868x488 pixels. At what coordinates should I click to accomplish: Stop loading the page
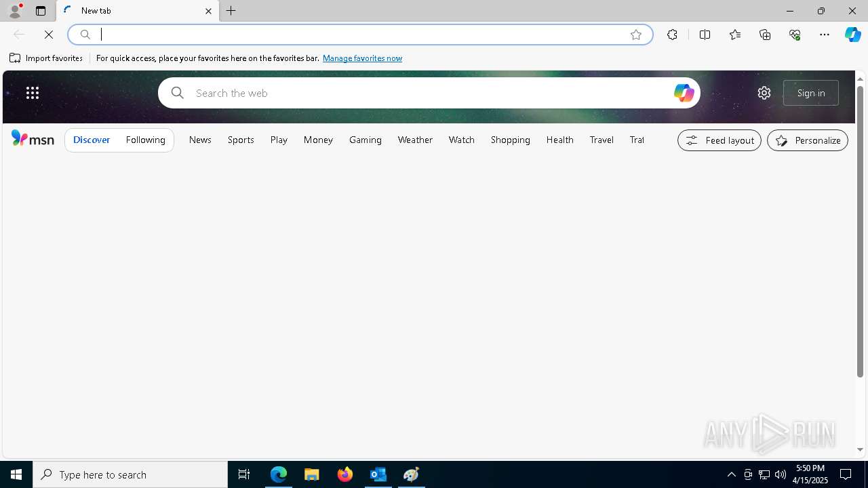click(x=49, y=35)
